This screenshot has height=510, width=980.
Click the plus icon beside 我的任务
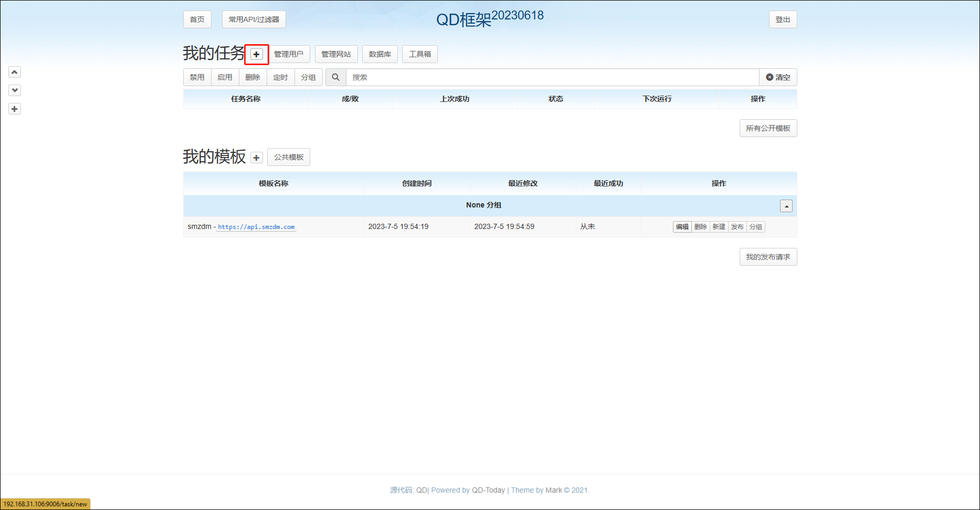tap(256, 54)
